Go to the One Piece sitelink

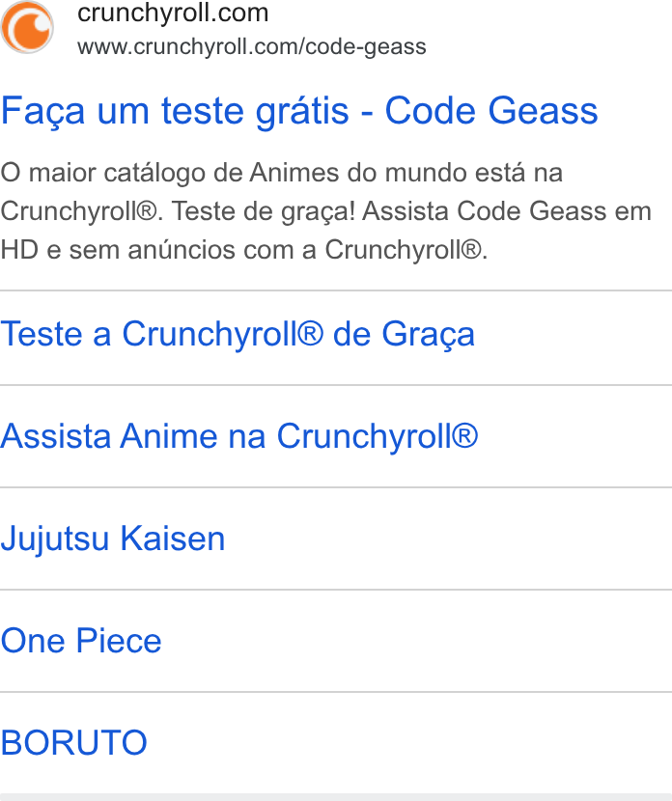[81, 641]
